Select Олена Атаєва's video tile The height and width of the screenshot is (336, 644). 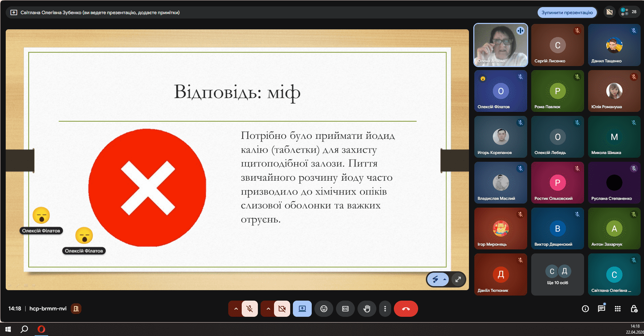pyautogui.click(x=501, y=45)
